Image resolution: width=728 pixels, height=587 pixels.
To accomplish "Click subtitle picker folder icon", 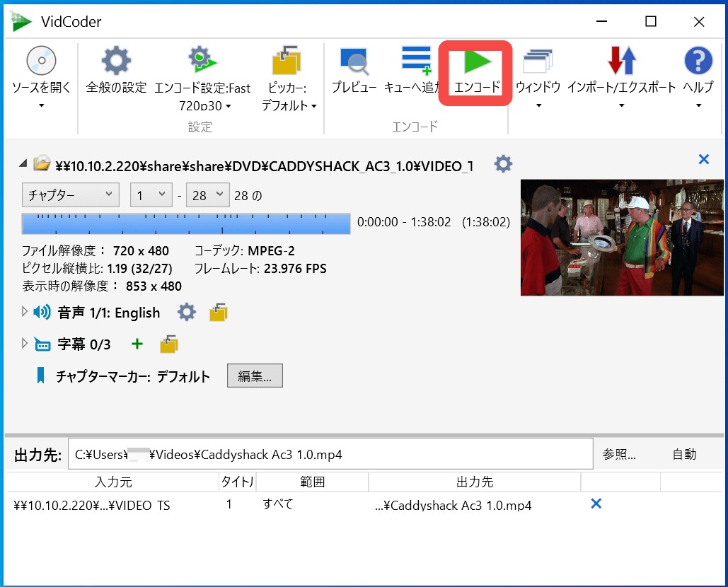I will [169, 344].
